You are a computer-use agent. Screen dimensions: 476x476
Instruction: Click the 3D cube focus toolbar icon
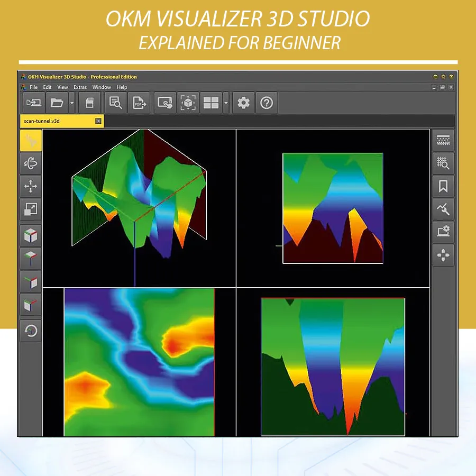[188, 103]
